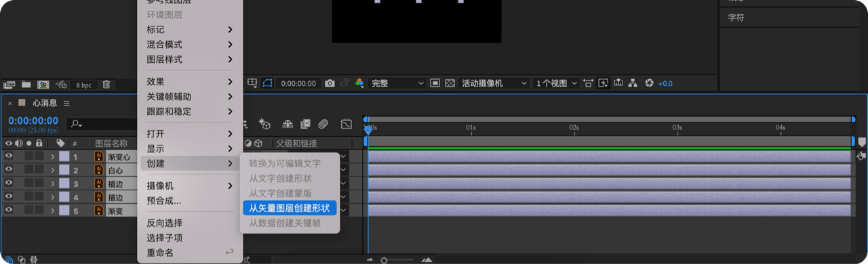This screenshot has width=868, height=264.
Task: Click the new composition icon
Action: [x=43, y=85]
